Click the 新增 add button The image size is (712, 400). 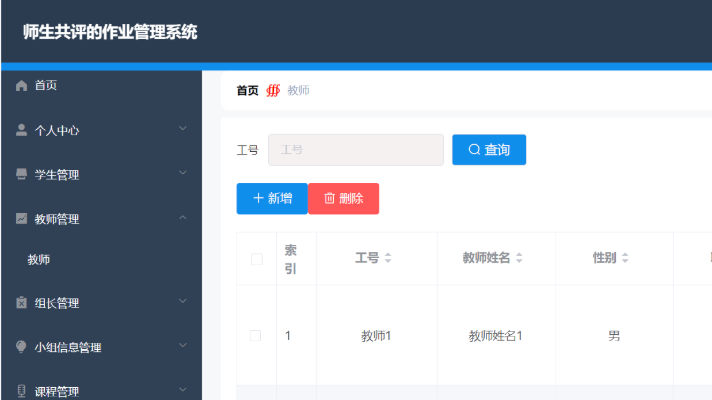(x=272, y=199)
